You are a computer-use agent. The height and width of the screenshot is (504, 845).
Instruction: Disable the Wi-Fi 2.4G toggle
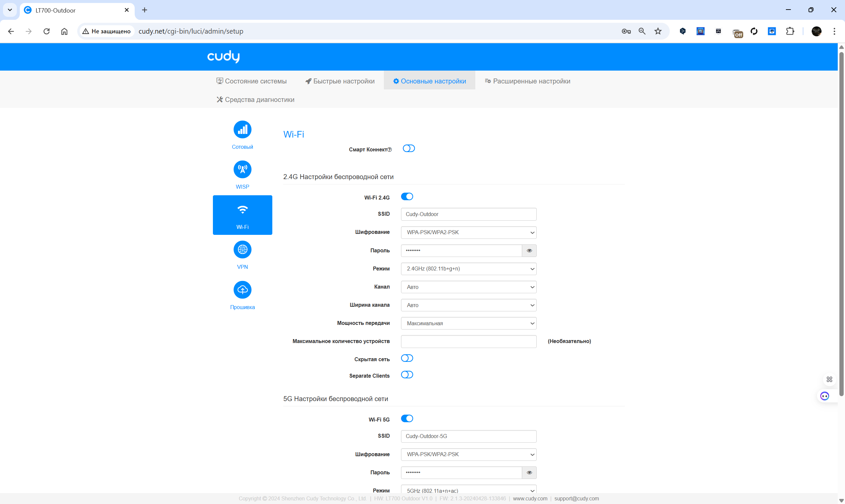pyautogui.click(x=407, y=197)
